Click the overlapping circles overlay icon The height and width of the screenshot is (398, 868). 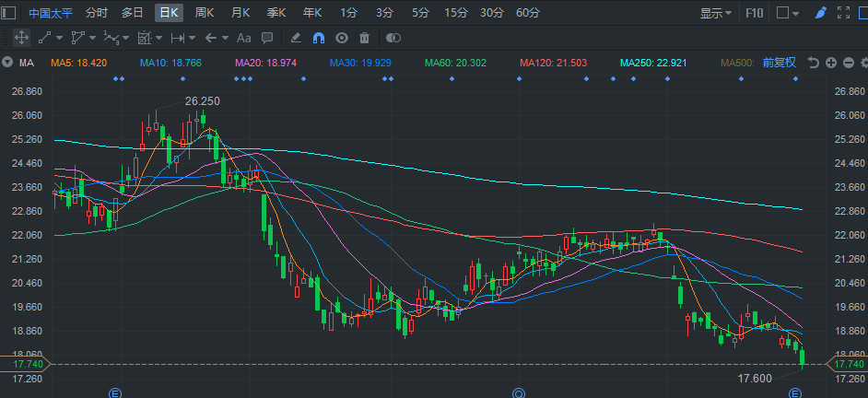[x=393, y=38]
